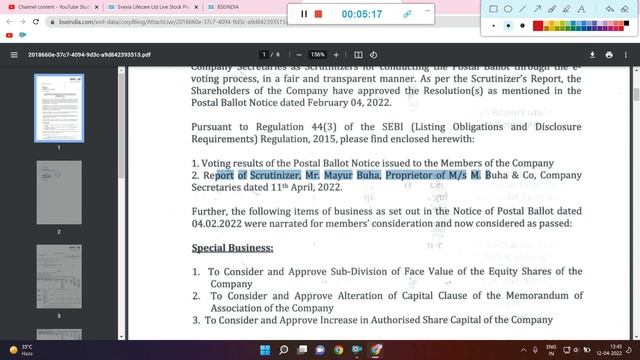Screen dimensions: 640x360
Task: Pause the screen recording
Action: pos(304,14)
